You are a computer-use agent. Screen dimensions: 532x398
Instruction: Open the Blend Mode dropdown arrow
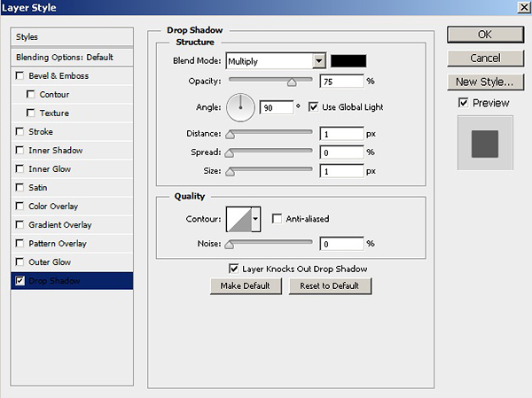(x=318, y=61)
